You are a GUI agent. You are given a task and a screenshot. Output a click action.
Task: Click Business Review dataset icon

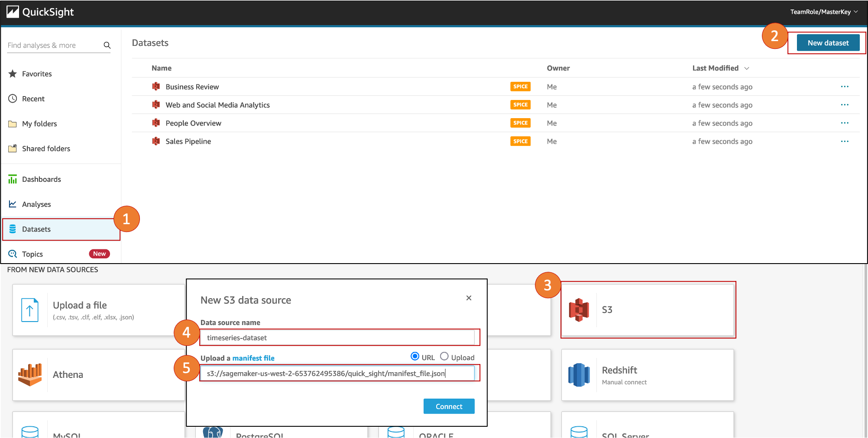click(x=156, y=87)
